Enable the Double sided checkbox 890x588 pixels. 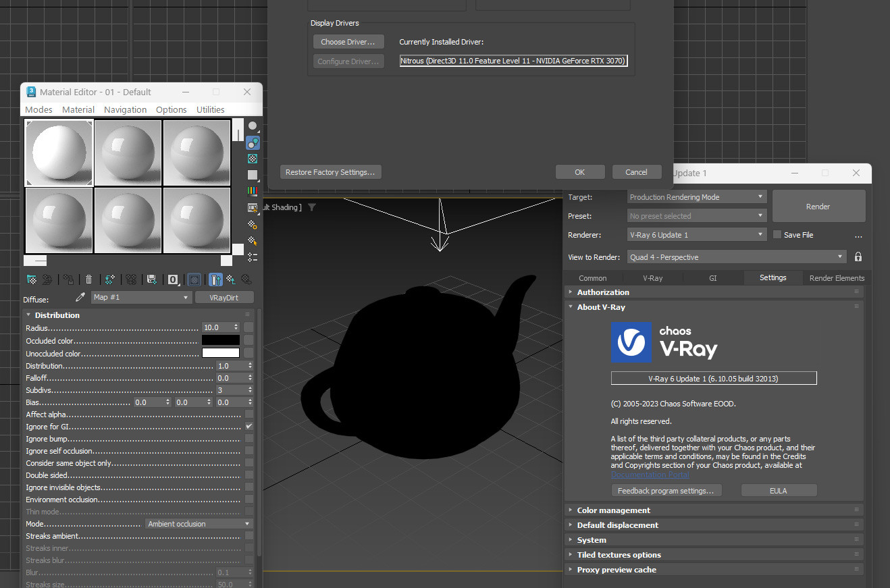[x=249, y=475]
